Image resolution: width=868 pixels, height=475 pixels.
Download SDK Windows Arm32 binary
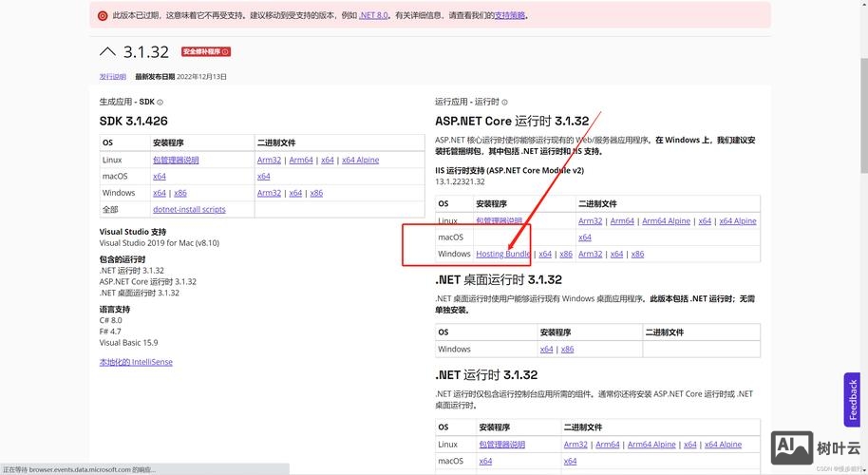269,193
